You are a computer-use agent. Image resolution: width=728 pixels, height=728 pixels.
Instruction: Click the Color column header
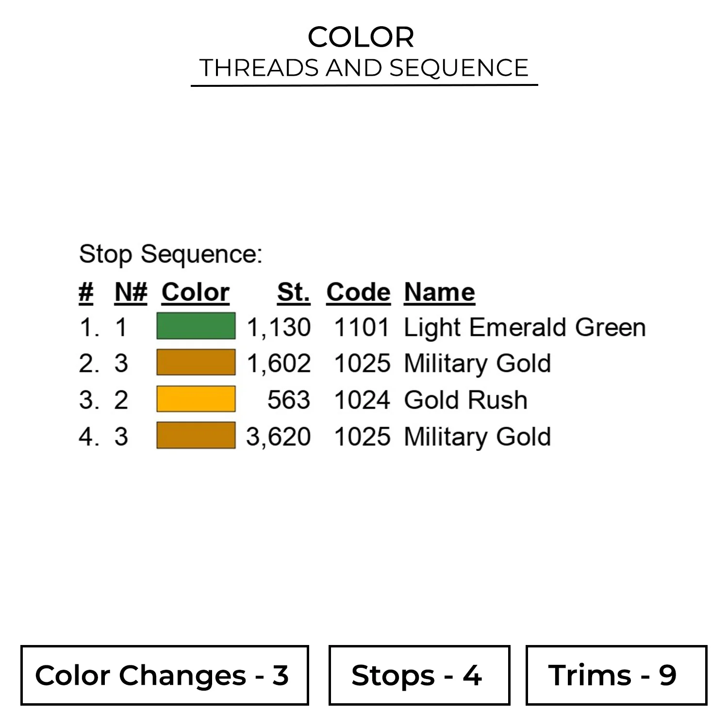click(195, 292)
